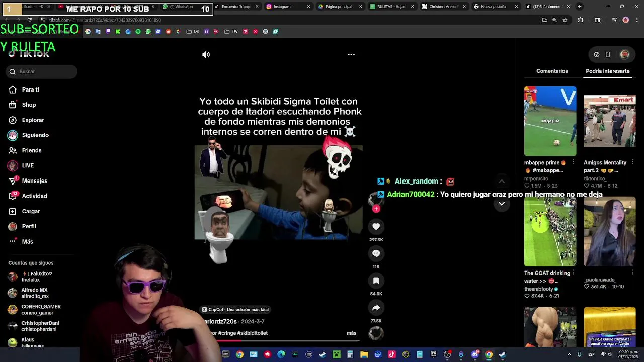Screen dimensions: 644x362
Task: Open CONERO_GAMER followed account
Action: tap(35, 310)
